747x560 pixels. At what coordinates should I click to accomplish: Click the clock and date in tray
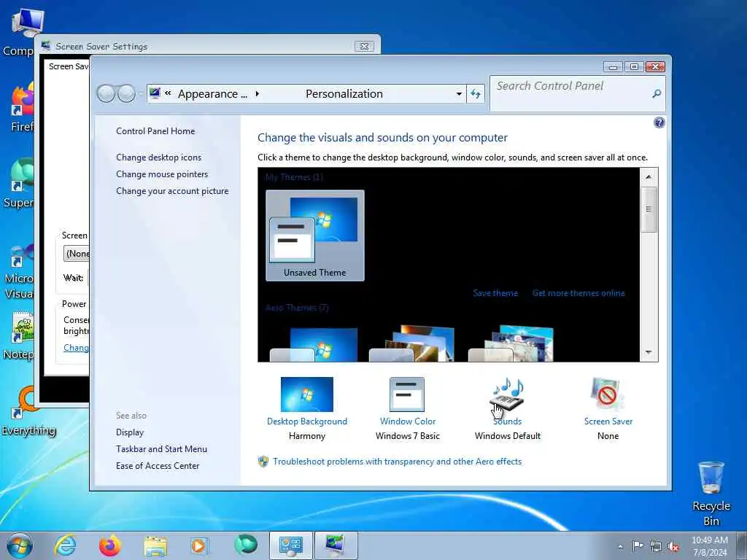coord(709,546)
